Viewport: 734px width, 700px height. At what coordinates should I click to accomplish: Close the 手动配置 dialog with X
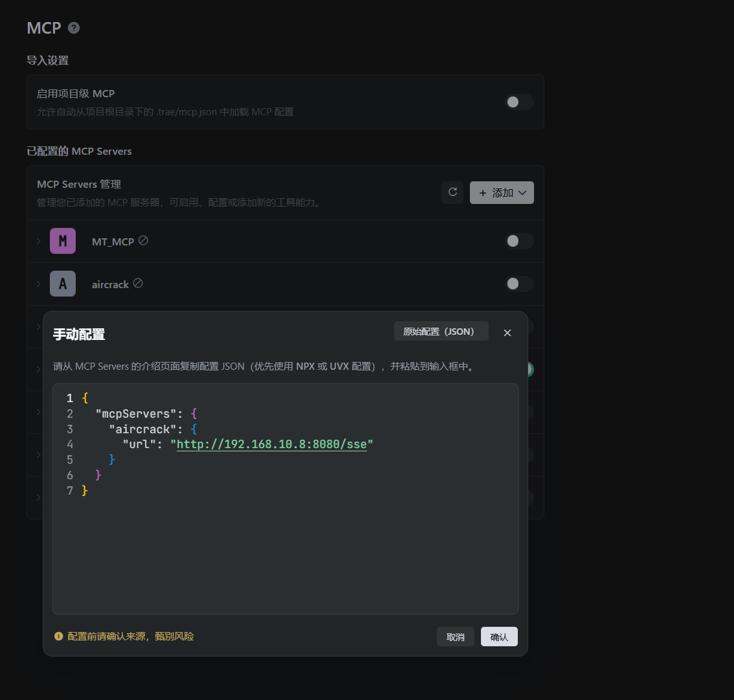coord(507,333)
